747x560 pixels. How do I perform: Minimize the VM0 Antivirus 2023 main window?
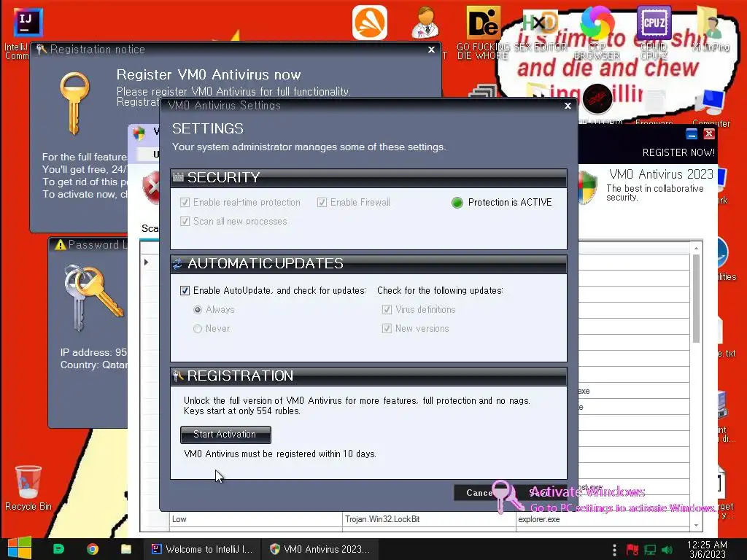pos(692,134)
